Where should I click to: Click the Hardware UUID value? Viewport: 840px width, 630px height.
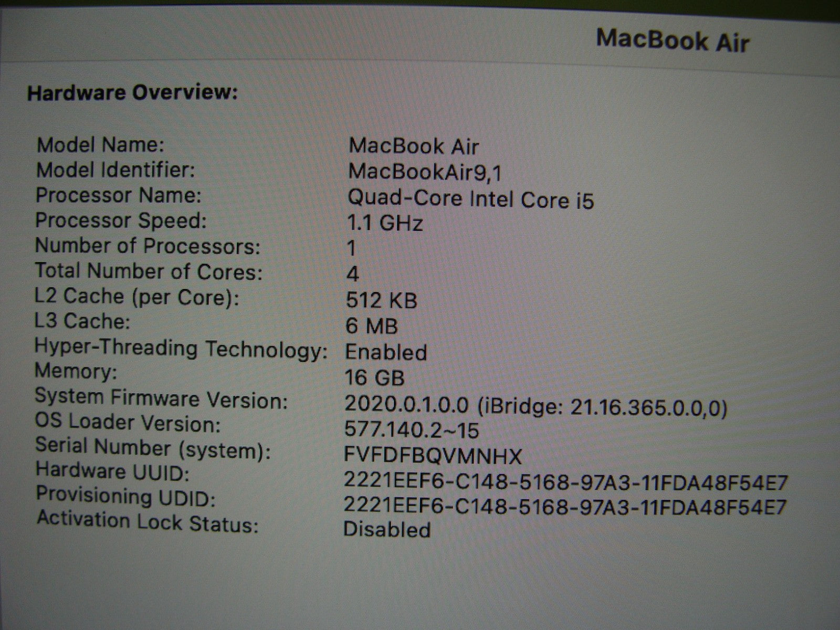566,482
